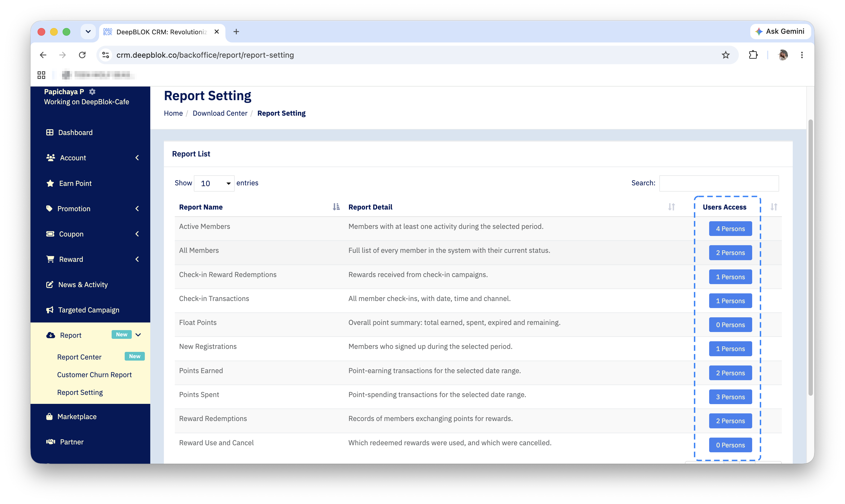Click Home breadcrumb link
The width and height of the screenshot is (845, 504).
pos(173,113)
